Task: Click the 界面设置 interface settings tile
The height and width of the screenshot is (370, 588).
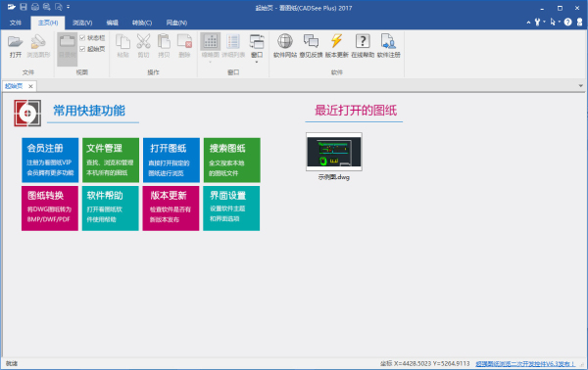Action: point(231,208)
